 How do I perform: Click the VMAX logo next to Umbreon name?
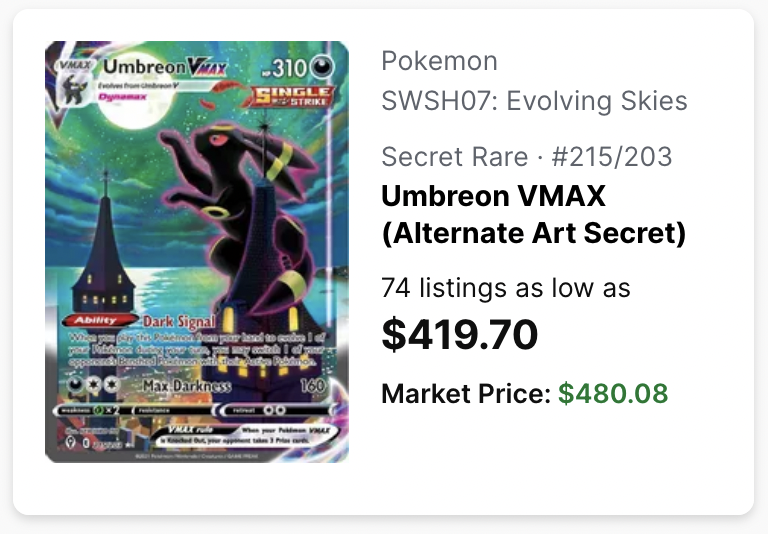(208, 68)
